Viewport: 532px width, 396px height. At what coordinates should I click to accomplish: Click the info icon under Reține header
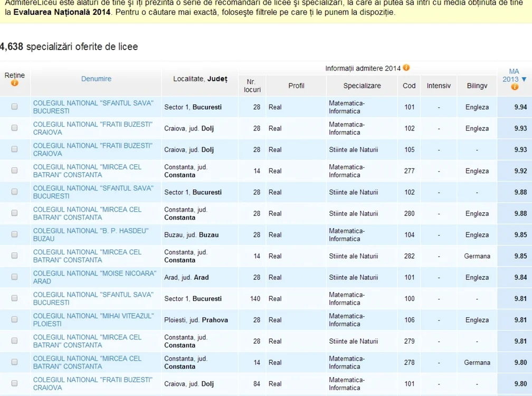coord(14,83)
